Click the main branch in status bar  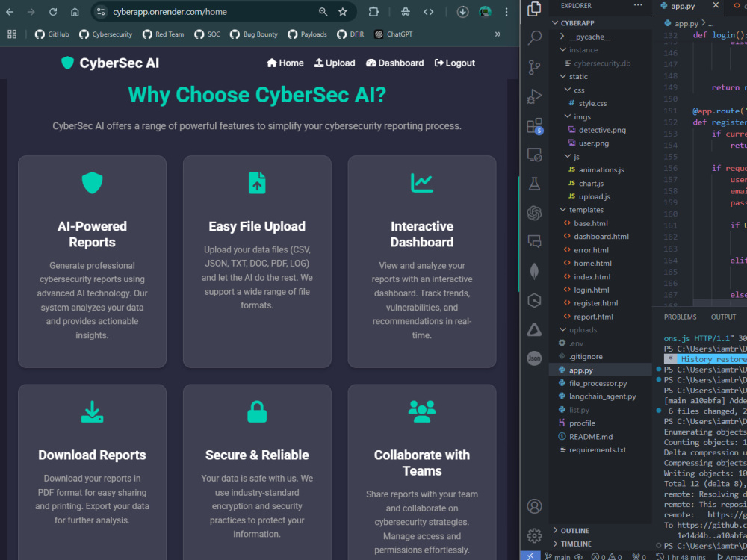558,556
